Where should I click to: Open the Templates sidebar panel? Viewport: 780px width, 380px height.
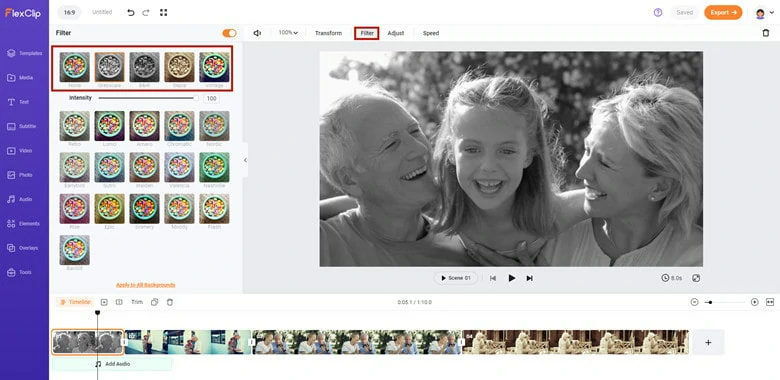[24, 53]
